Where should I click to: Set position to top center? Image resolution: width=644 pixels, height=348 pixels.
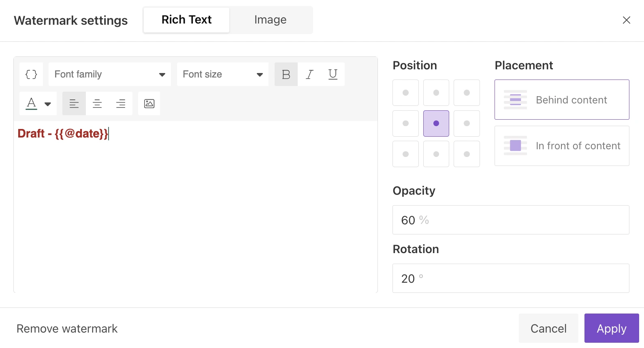pos(436,93)
